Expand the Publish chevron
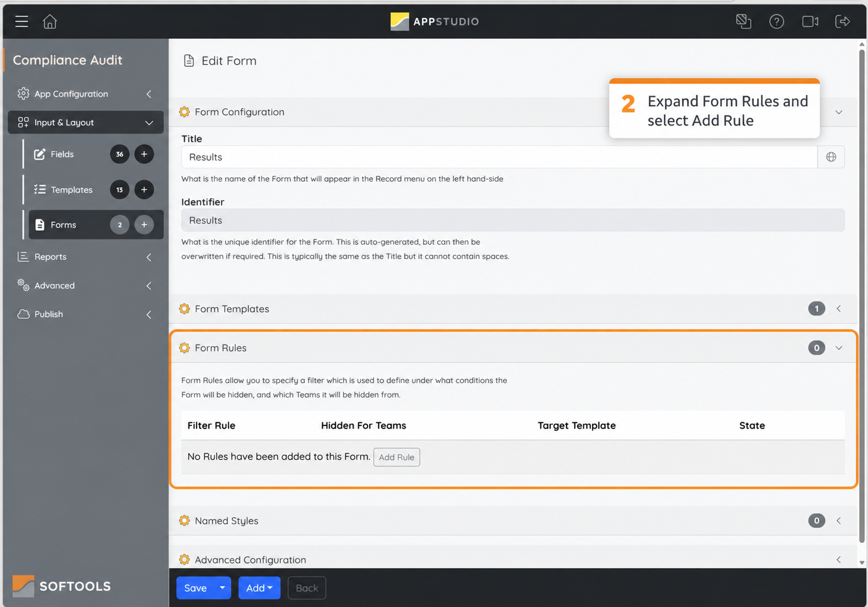 pyautogui.click(x=149, y=314)
